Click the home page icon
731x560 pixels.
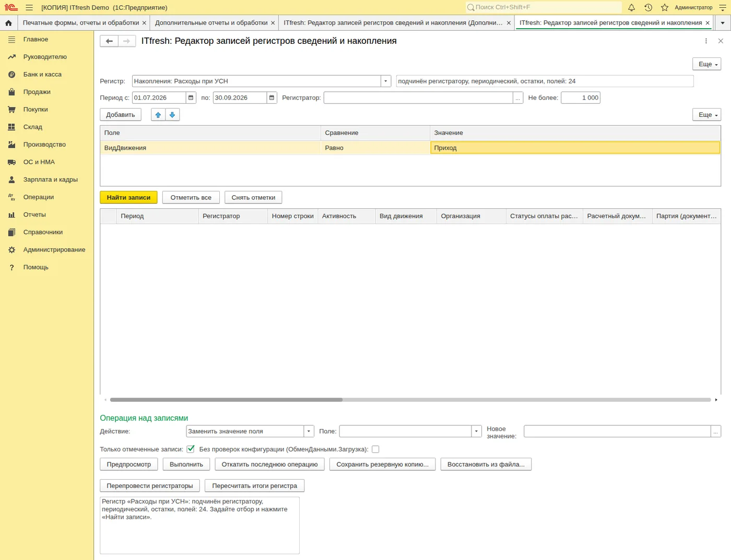(8, 23)
